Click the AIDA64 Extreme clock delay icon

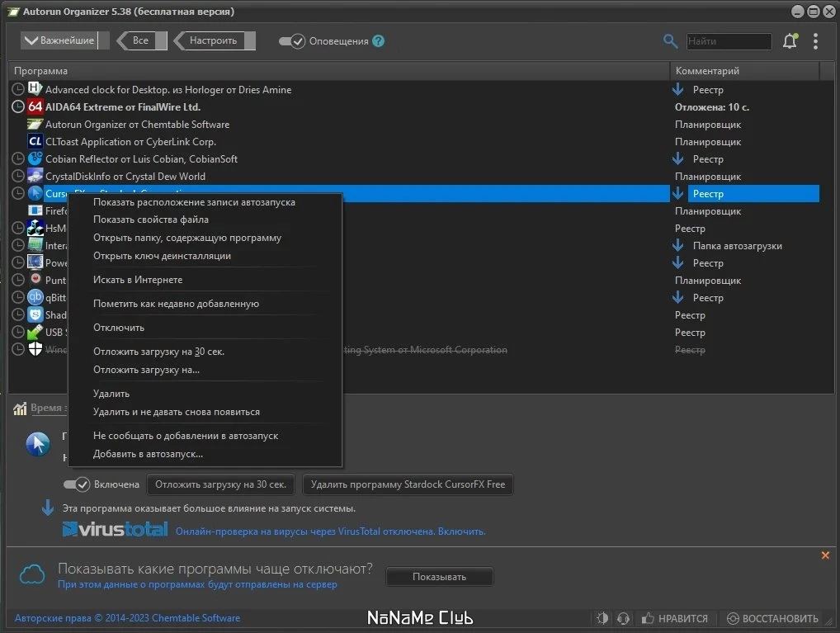pyautogui.click(x=18, y=106)
